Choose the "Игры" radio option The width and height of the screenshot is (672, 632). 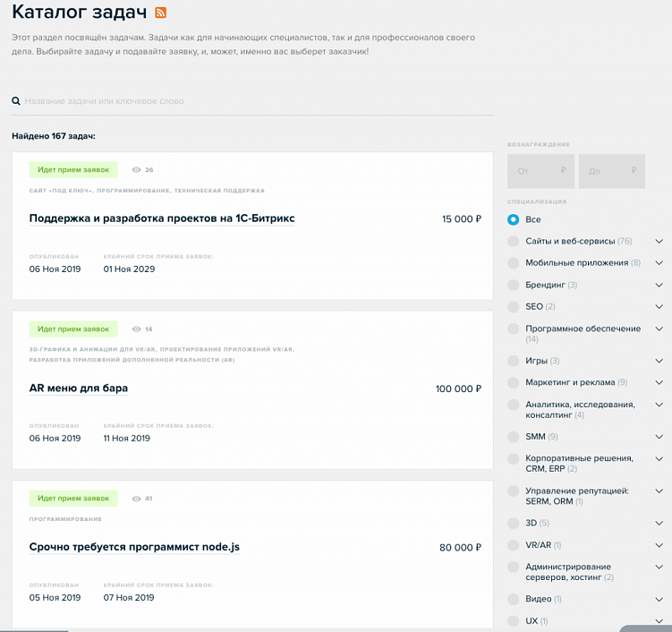[x=513, y=361]
